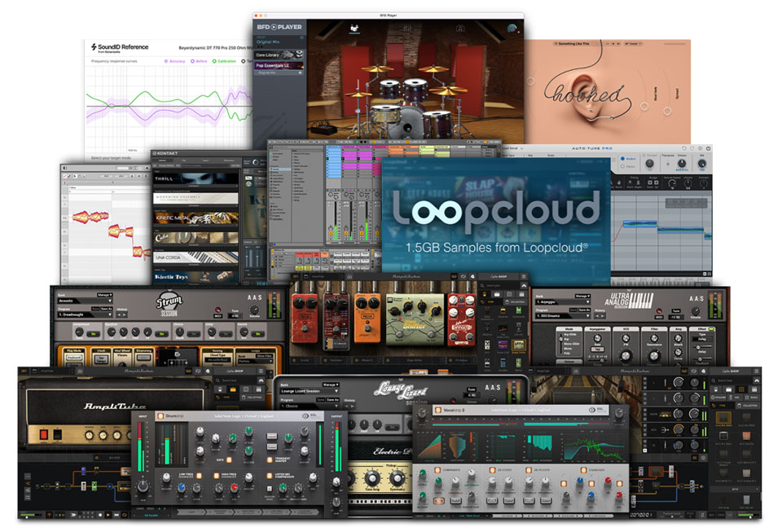Click the Vocalstrip 2 orange plugin icon
The width and height of the screenshot is (782, 532).
pos(437,410)
